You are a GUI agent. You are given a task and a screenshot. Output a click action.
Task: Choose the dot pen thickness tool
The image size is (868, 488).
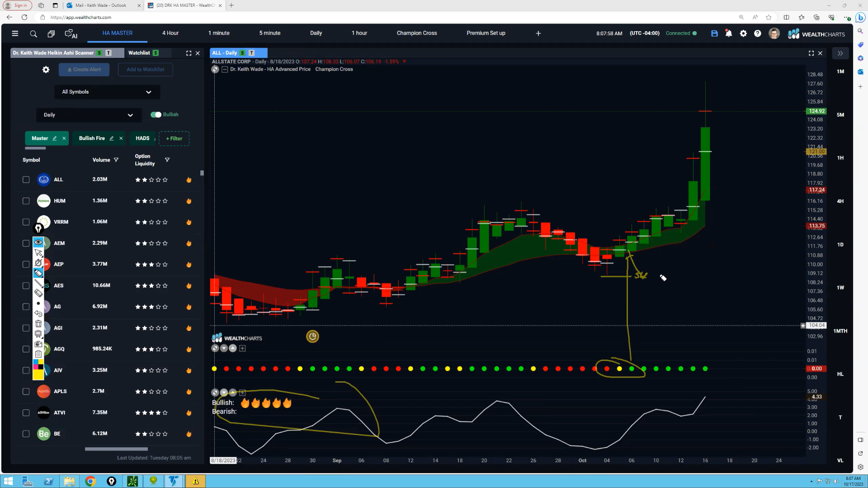click(38, 303)
